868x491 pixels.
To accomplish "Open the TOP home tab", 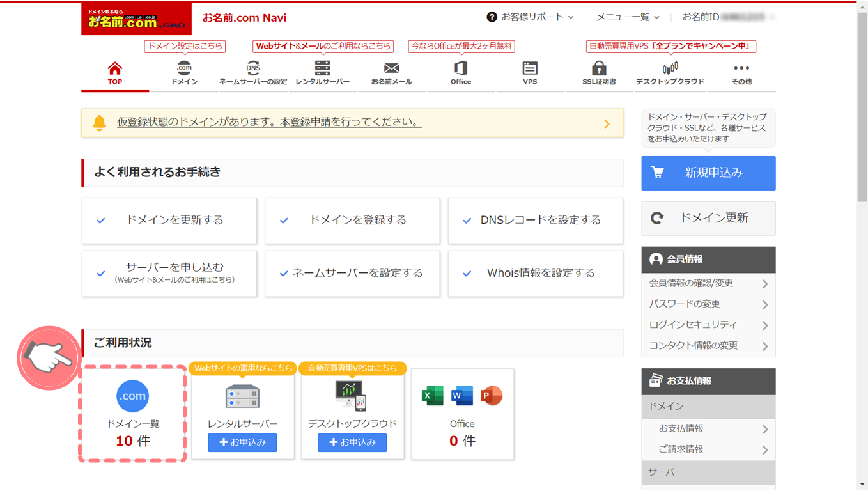I will pyautogui.click(x=115, y=74).
